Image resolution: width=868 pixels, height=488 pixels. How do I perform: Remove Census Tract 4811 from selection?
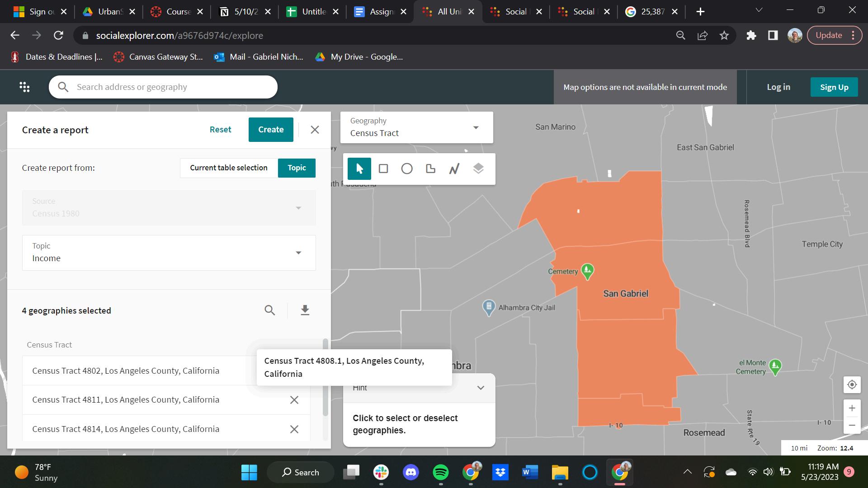[x=294, y=400]
